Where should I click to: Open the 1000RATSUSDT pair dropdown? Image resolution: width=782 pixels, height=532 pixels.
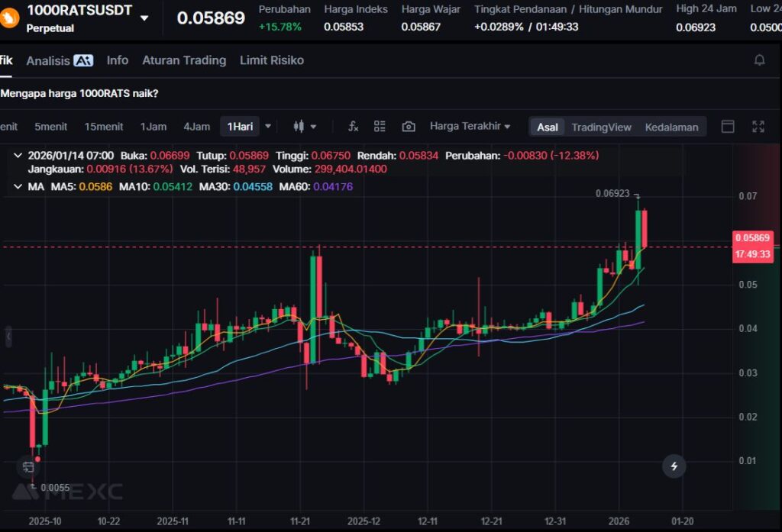point(144,18)
